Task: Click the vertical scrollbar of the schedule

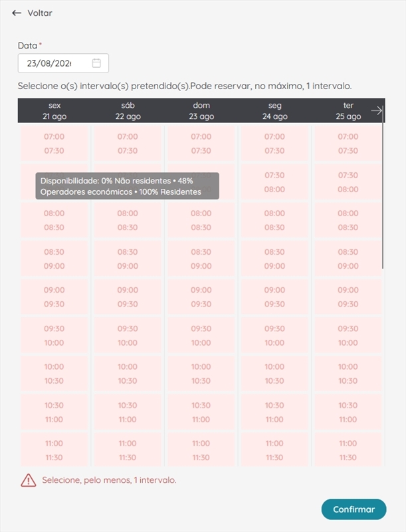Action: (383, 190)
